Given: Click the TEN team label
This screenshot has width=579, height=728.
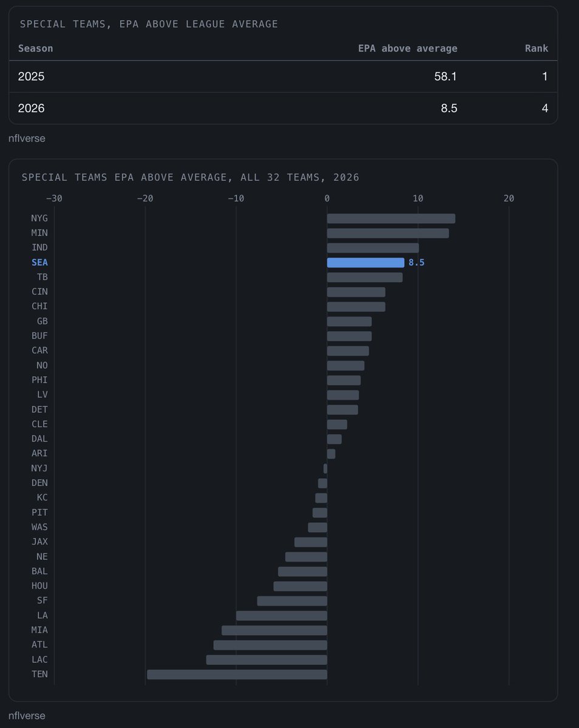Looking at the screenshot, I should [x=39, y=675].
